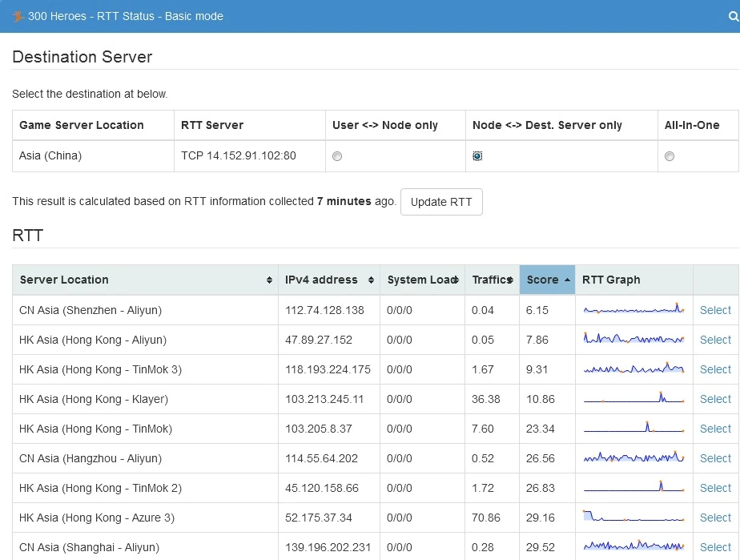Click the Server Location sort arrows icon

coord(269,280)
